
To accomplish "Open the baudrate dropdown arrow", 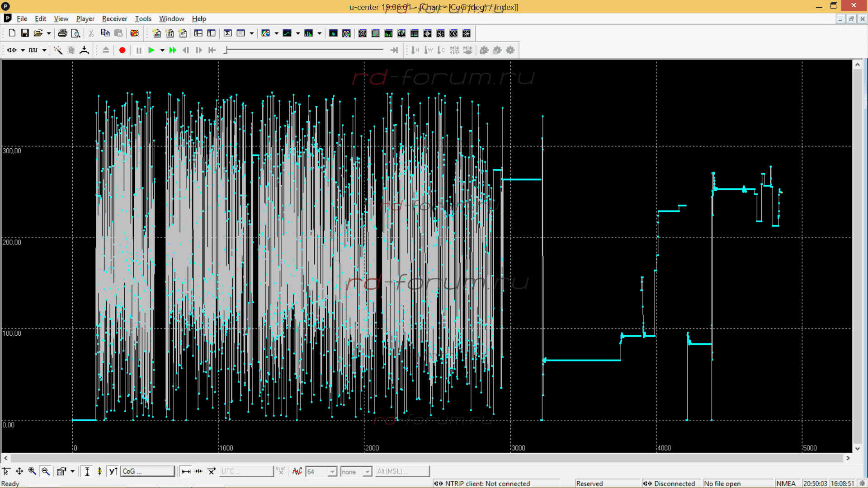I will click(x=44, y=50).
